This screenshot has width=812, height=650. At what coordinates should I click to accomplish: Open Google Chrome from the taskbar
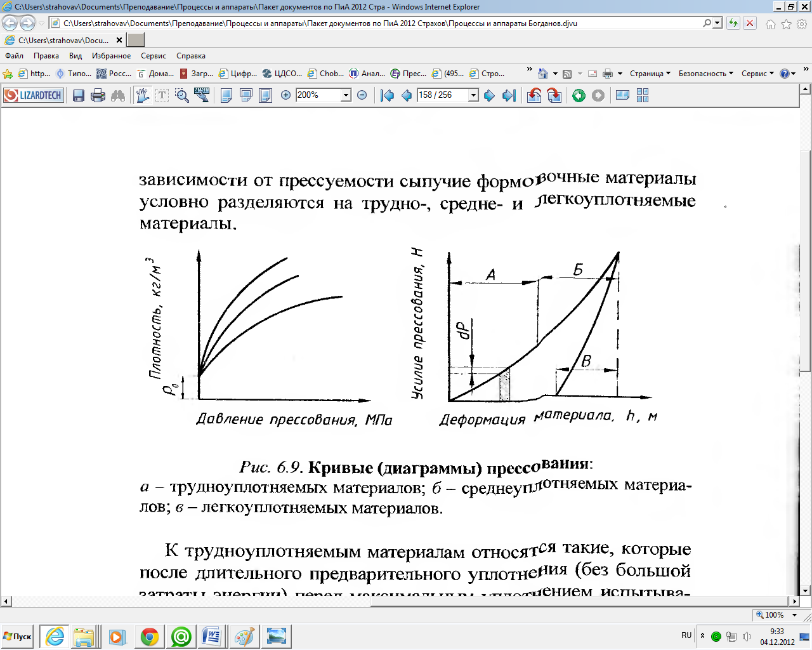tap(150, 636)
